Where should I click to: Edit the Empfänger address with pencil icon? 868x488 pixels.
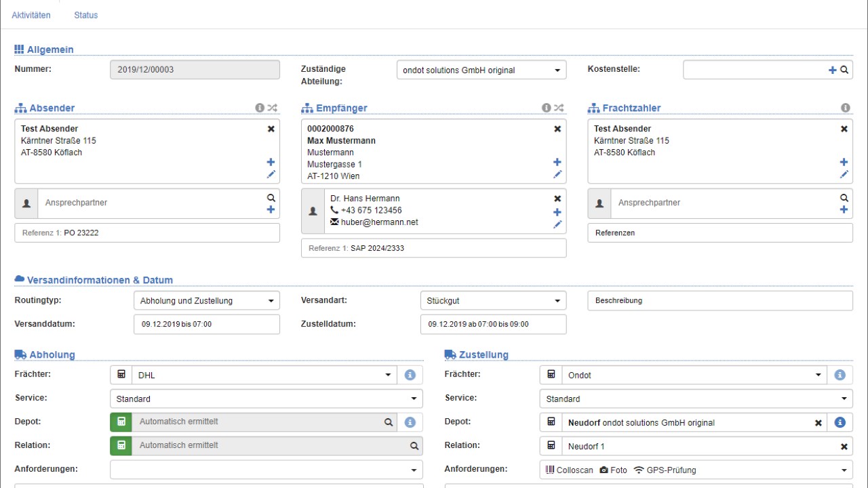pos(557,174)
